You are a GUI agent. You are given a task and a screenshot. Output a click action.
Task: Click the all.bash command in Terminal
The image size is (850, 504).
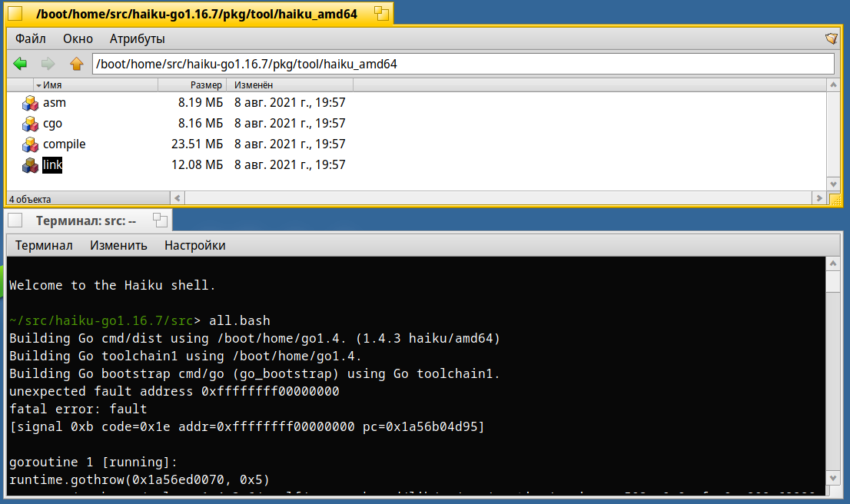tap(240, 321)
